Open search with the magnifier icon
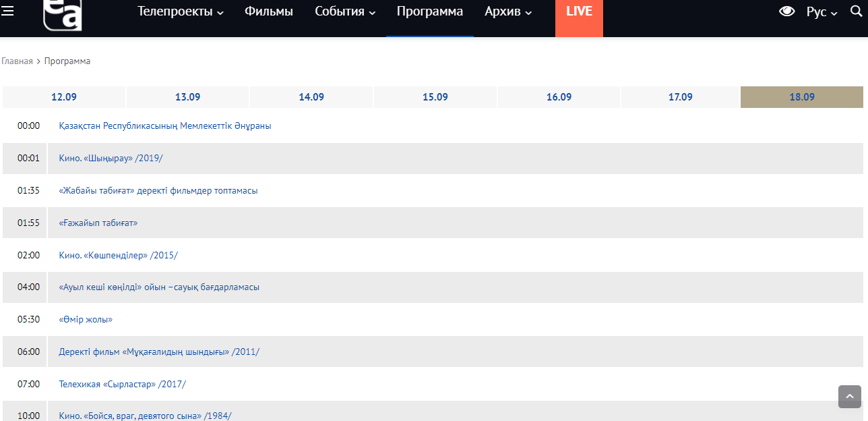The width and height of the screenshot is (868, 421). click(855, 11)
